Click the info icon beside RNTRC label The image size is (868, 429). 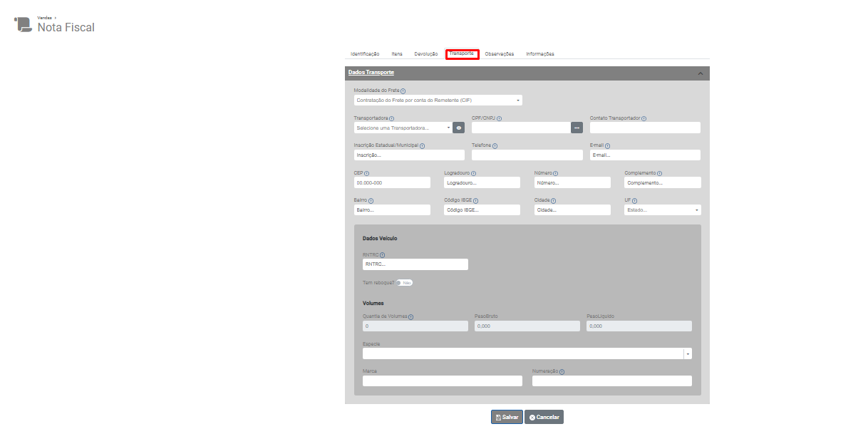click(x=382, y=255)
